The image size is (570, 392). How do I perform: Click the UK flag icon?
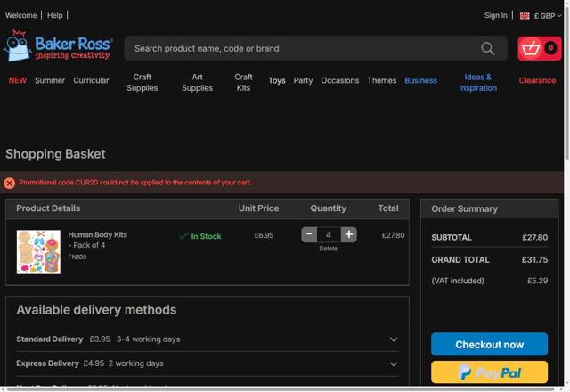(x=525, y=16)
